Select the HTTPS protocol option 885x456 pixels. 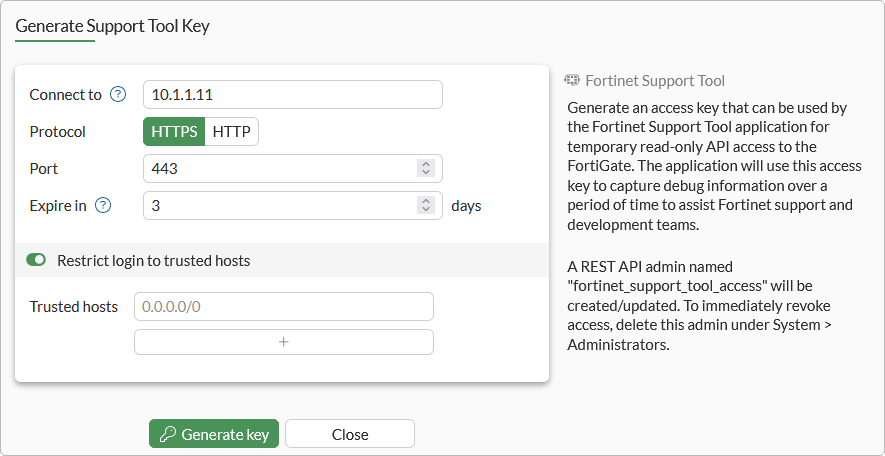click(175, 131)
